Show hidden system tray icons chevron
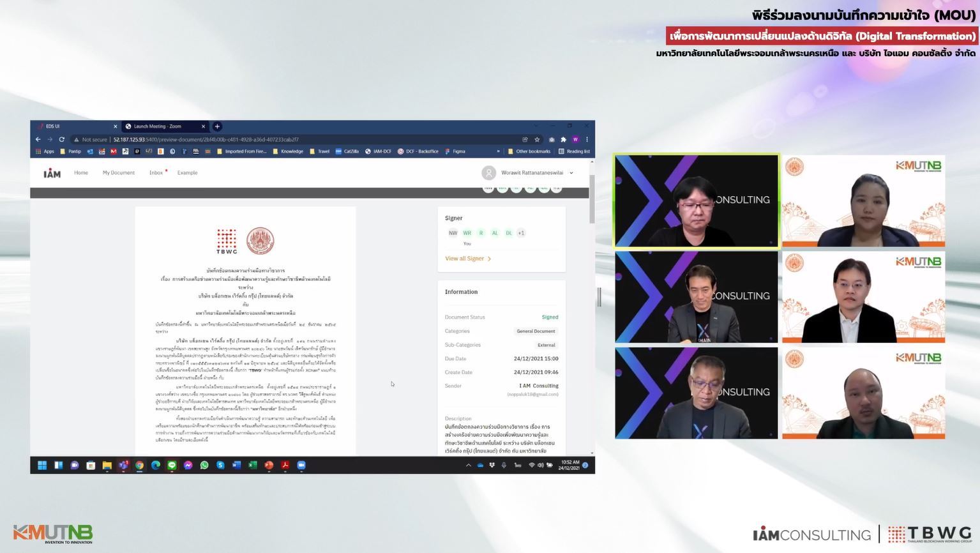 pos(469,466)
